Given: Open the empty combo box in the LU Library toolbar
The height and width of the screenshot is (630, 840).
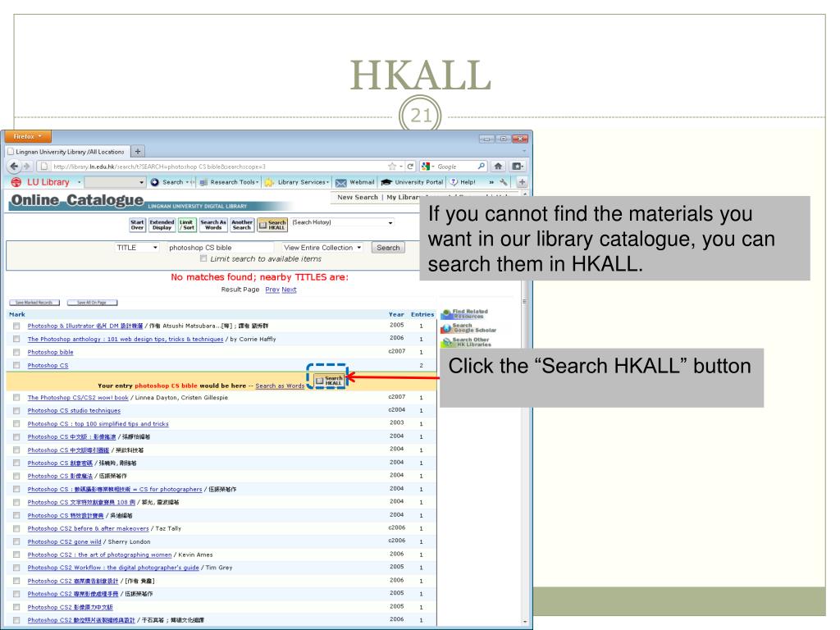Looking at the screenshot, I should click(115, 182).
